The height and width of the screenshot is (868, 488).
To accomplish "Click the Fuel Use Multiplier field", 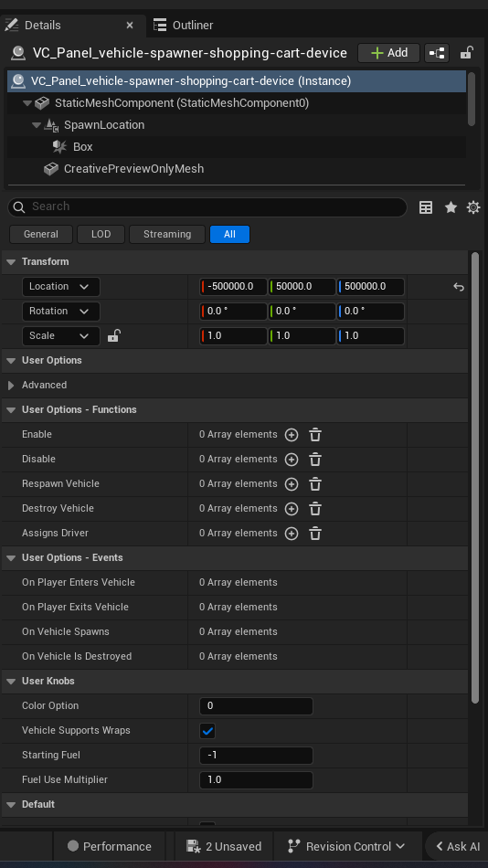I will 256,780.
